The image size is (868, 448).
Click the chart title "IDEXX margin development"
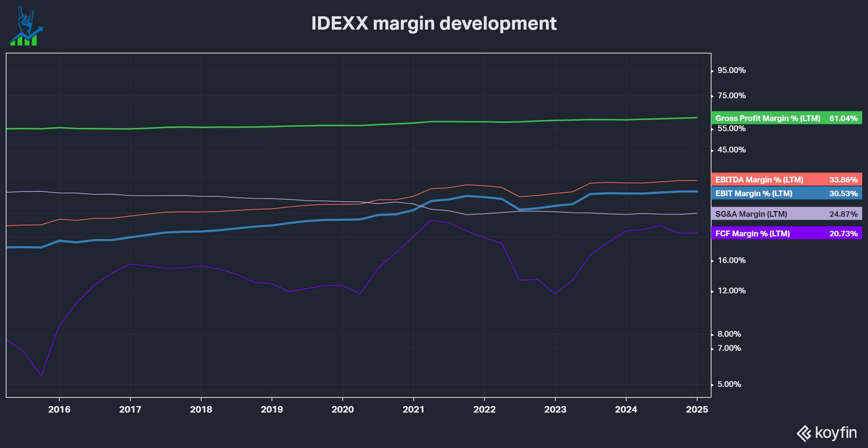click(x=434, y=23)
